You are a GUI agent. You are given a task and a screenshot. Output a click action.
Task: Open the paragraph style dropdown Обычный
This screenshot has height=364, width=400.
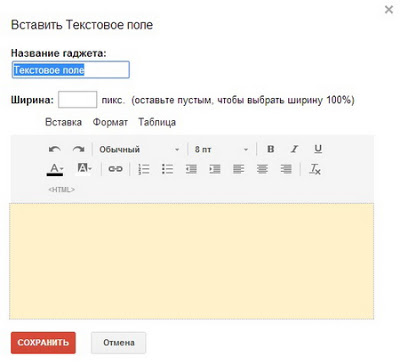(x=139, y=149)
